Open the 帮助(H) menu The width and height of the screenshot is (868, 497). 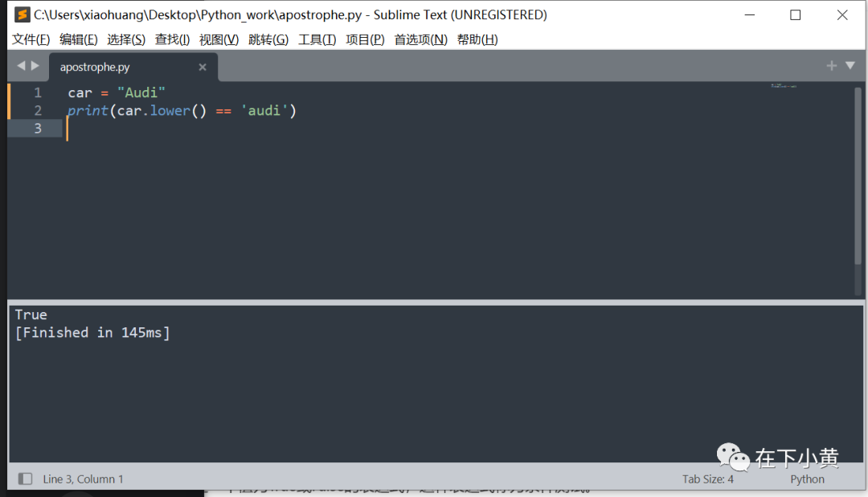click(477, 39)
